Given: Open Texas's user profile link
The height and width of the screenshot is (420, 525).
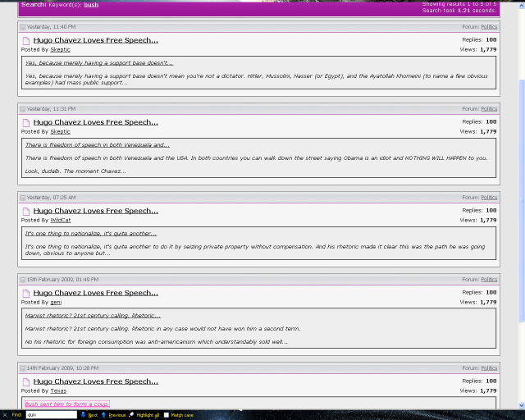Looking at the screenshot, I should click(x=58, y=390).
